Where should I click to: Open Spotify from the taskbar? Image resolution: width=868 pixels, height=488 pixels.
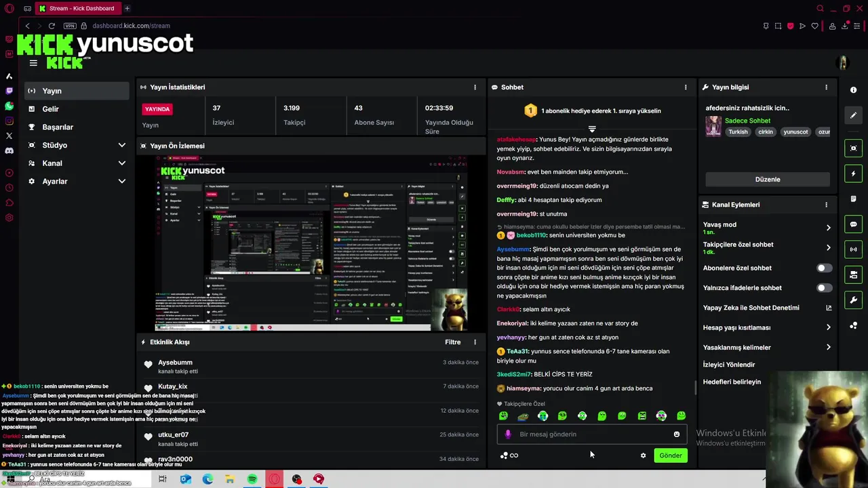[x=252, y=479]
